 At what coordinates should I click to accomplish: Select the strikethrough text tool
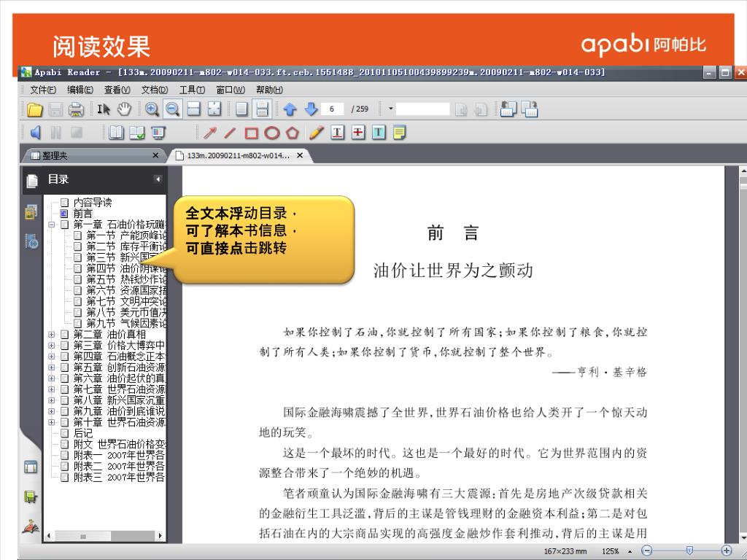click(x=357, y=133)
